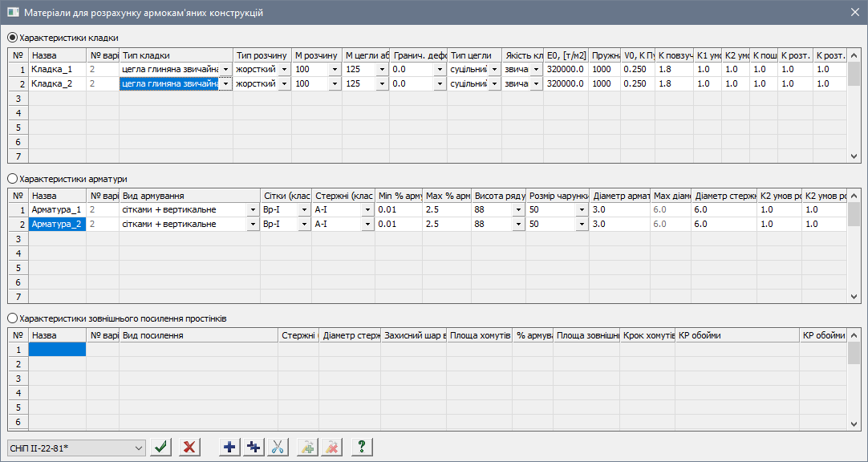Viewport: 868px width, 462px height.
Task: Click the 'Назва' column header in masonry table
Action: coord(57,55)
